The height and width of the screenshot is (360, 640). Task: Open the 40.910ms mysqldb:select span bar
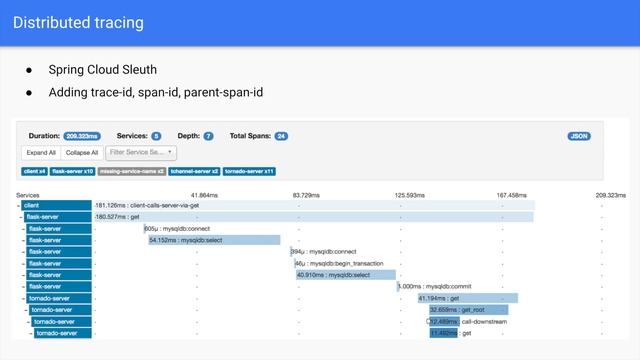coord(346,275)
